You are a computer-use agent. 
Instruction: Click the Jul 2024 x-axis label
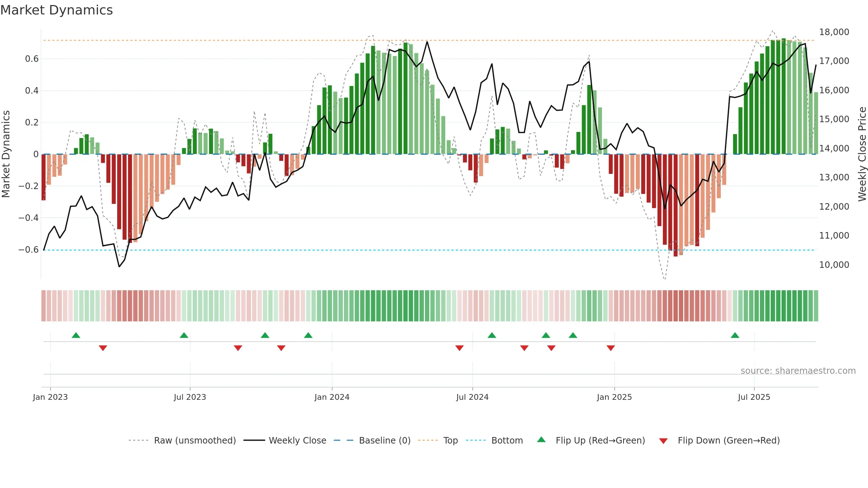coord(472,397)
